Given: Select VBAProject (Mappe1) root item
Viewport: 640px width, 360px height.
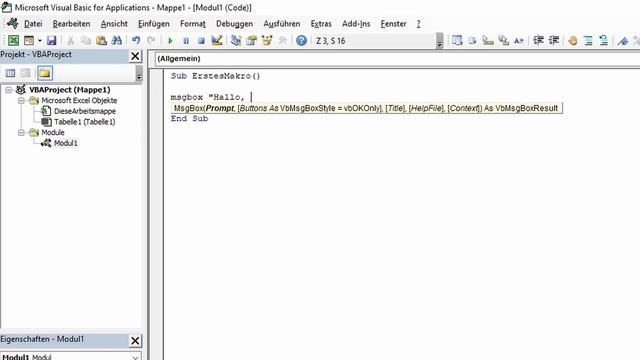Looking at the screenshot, I should coord(70,90).
